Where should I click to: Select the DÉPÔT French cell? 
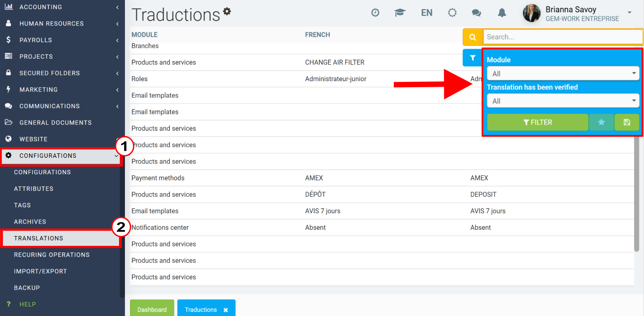(315, 195)
